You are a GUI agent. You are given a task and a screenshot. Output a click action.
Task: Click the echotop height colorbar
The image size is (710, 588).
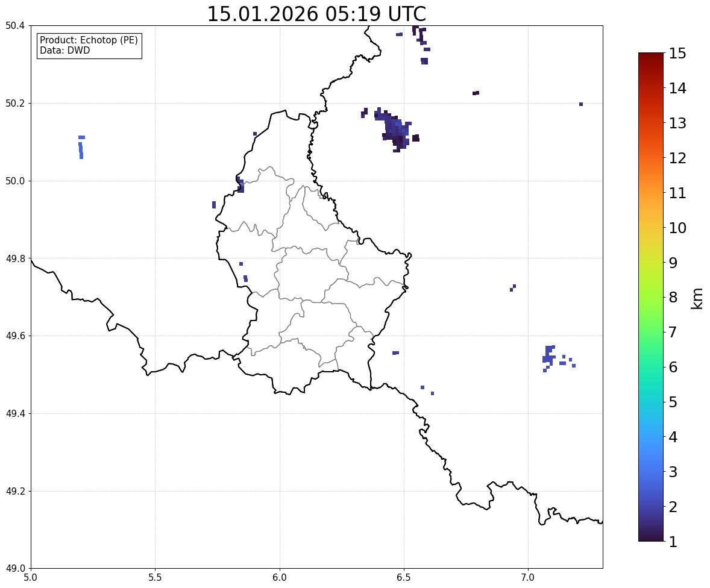651,297
